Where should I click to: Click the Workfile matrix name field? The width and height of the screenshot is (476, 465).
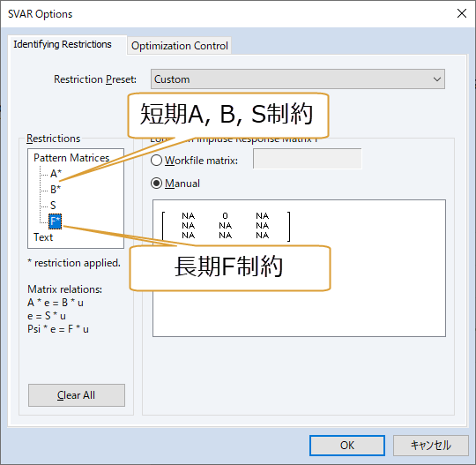(x=308, y=159)
